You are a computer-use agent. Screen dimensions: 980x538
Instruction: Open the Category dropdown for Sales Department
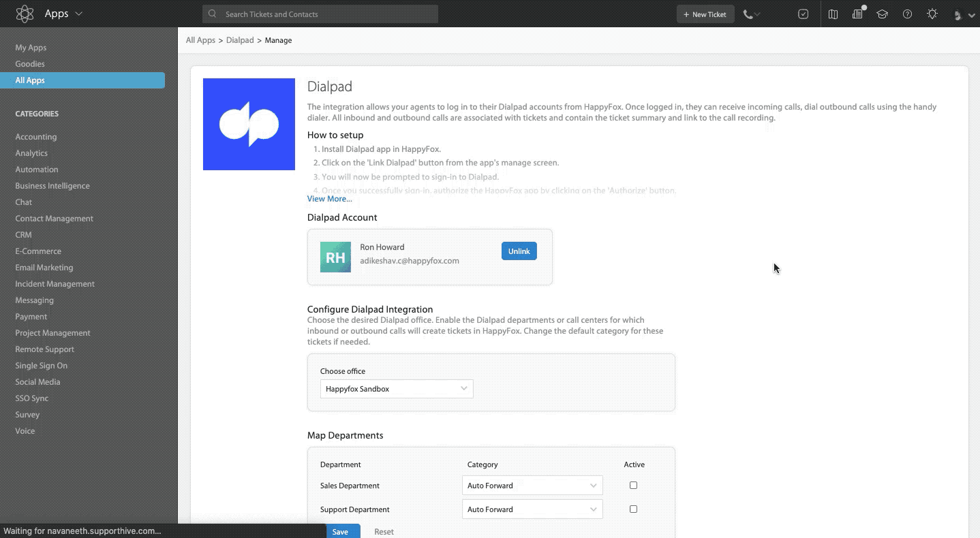click(x=532, y=485)
